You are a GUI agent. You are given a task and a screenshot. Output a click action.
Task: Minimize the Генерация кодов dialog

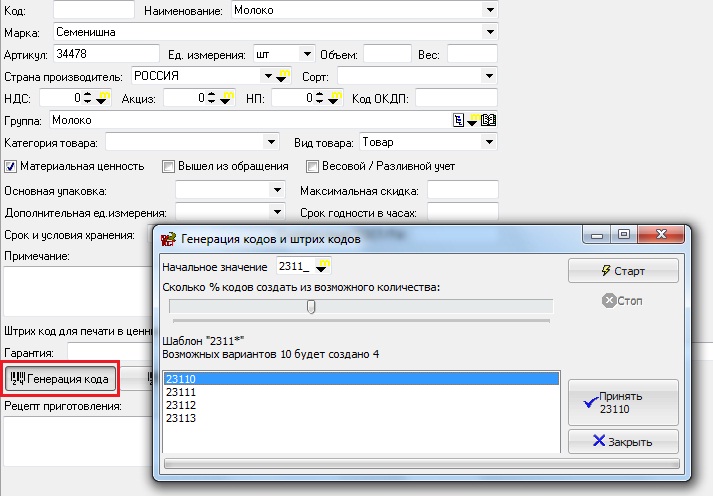pos(597,235)
